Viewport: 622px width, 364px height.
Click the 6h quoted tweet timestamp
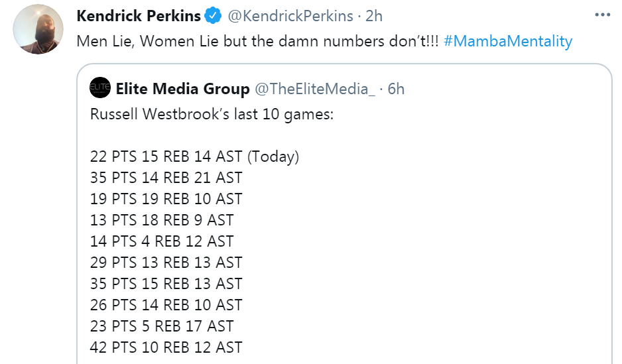tap(396, 89)
